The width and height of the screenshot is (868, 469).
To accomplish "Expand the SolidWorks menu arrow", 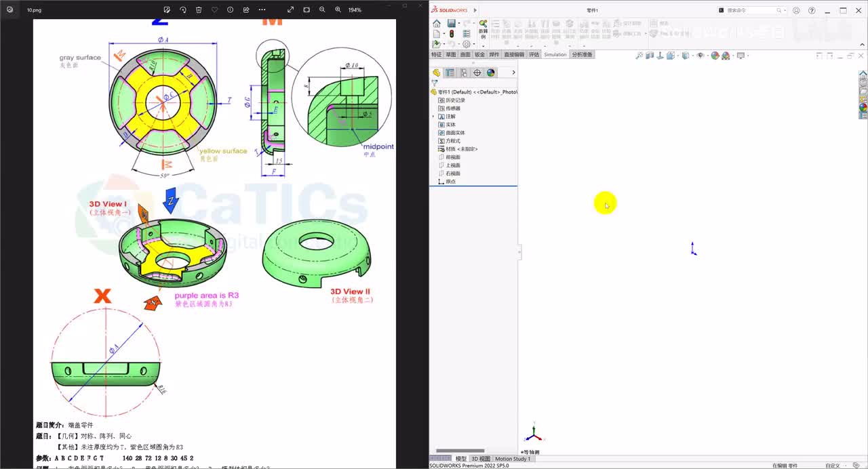I will click(x=475, y=10).
